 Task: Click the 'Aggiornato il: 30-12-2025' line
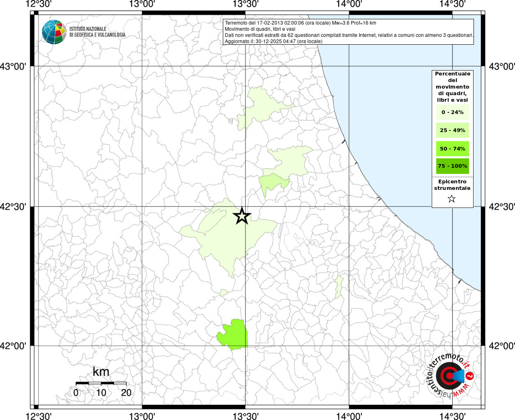(273, 41)
